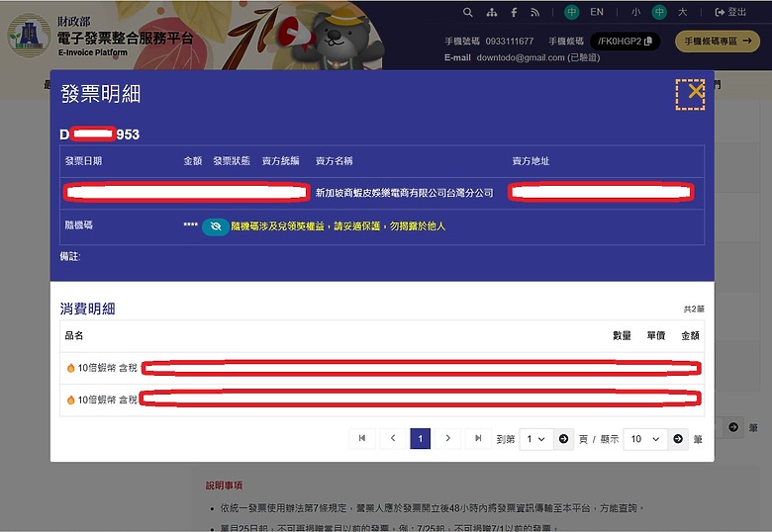The image size is (772, 532).
Task: Click the email downtodo@gmail.com
Action: point(521,57)
